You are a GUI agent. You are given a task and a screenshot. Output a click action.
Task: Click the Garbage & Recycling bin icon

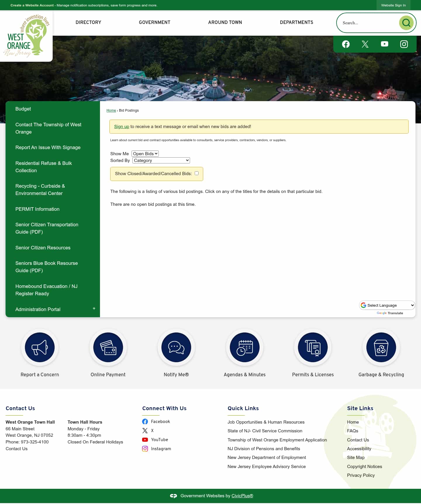click(381, 347)
